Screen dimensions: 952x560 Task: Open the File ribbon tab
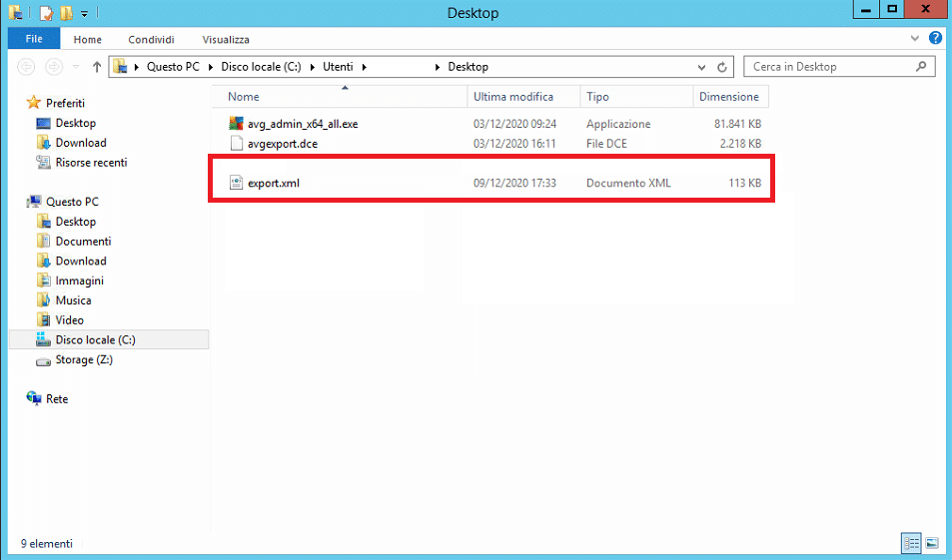(34, 39)
